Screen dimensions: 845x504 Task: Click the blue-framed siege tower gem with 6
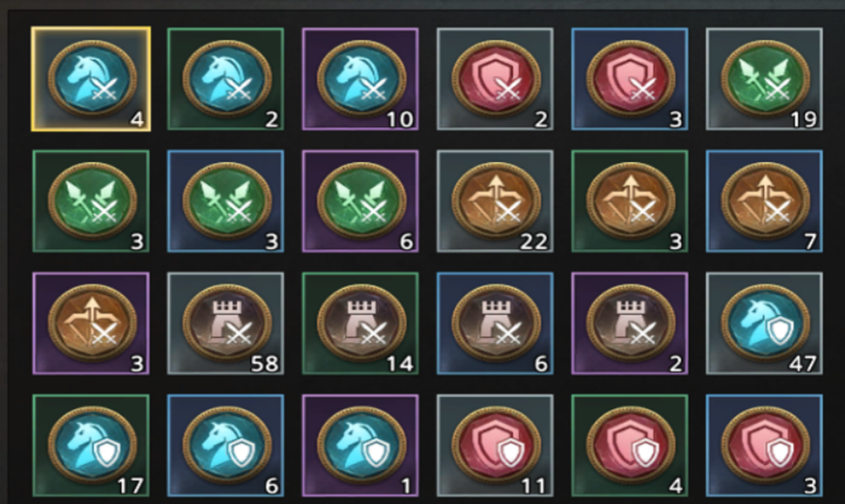tap(496, 323)
